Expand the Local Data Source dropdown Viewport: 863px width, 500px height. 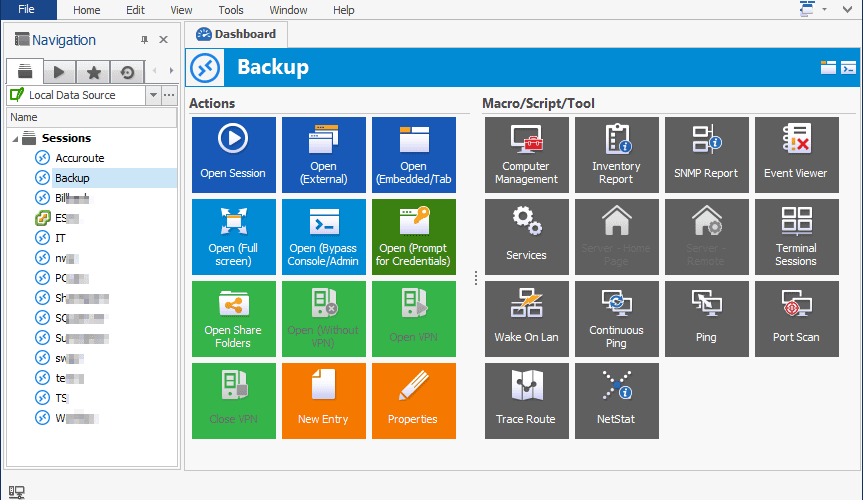[152, 95]
